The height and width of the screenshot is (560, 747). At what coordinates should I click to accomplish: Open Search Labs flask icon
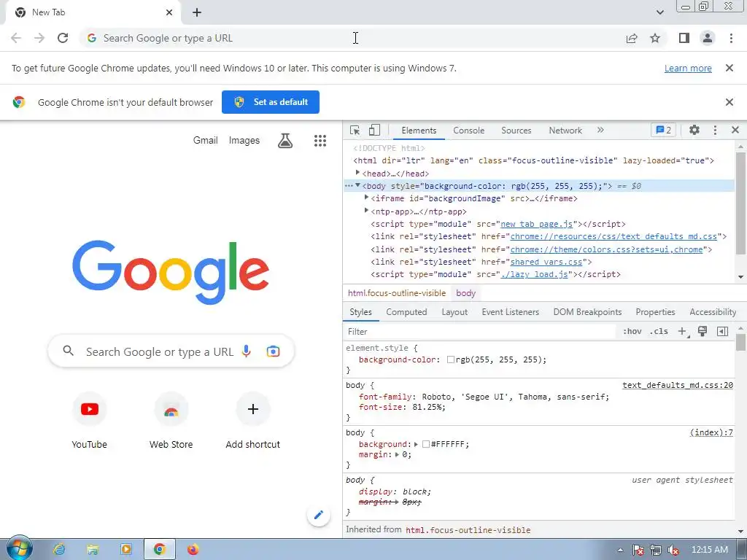[285, 141]
